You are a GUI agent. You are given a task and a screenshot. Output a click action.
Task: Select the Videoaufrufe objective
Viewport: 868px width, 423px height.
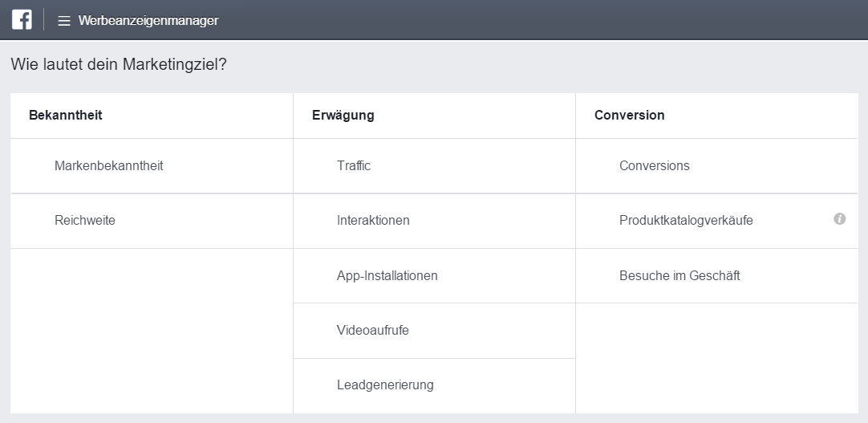coord(372,330)
